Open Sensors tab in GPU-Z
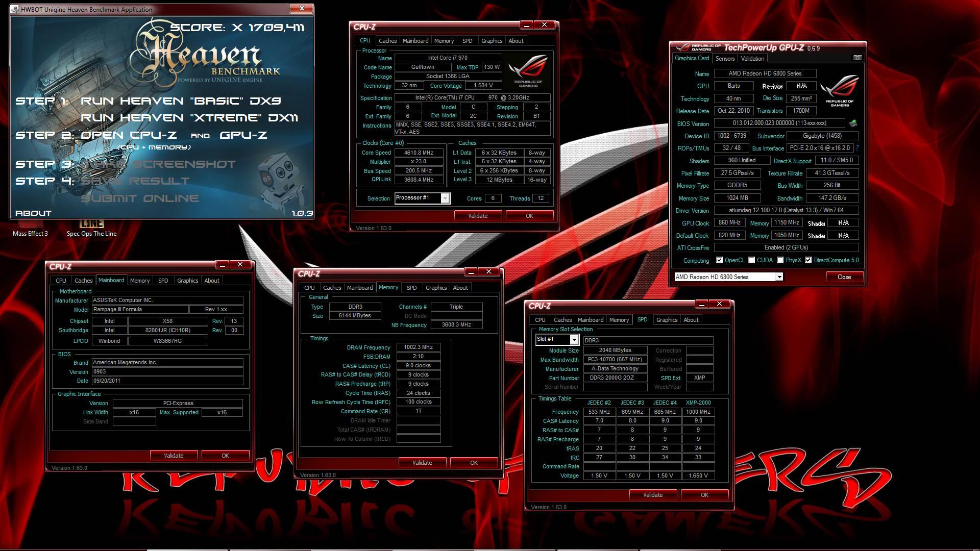980x551 pixels. pyautogui.click(x=725, y=59)
